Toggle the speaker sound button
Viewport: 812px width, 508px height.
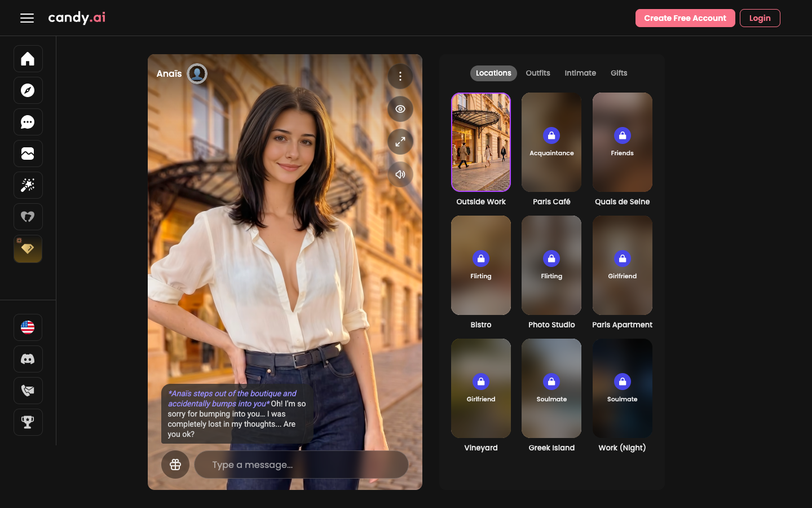coord(400,174)
